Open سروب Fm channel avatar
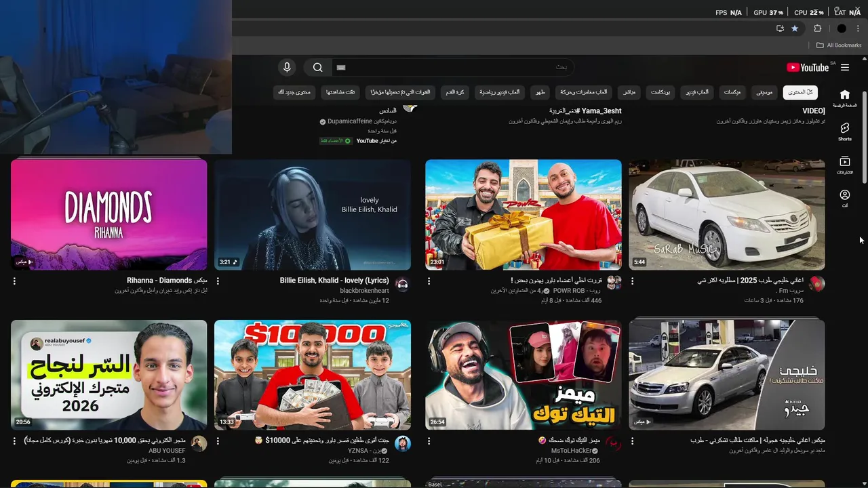The width and height of the screenshot is (868, 488). (x=817, y=284)
